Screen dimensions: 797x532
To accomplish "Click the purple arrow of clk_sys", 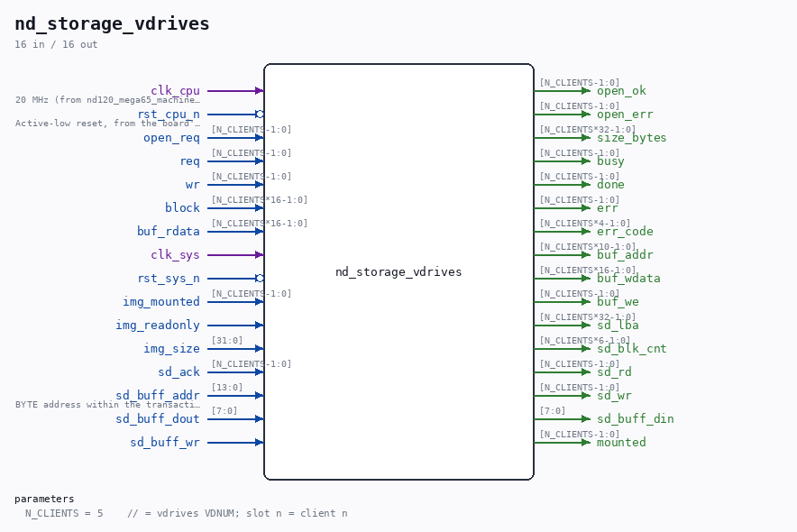I will pyautogui.click(x=235, y=255).
